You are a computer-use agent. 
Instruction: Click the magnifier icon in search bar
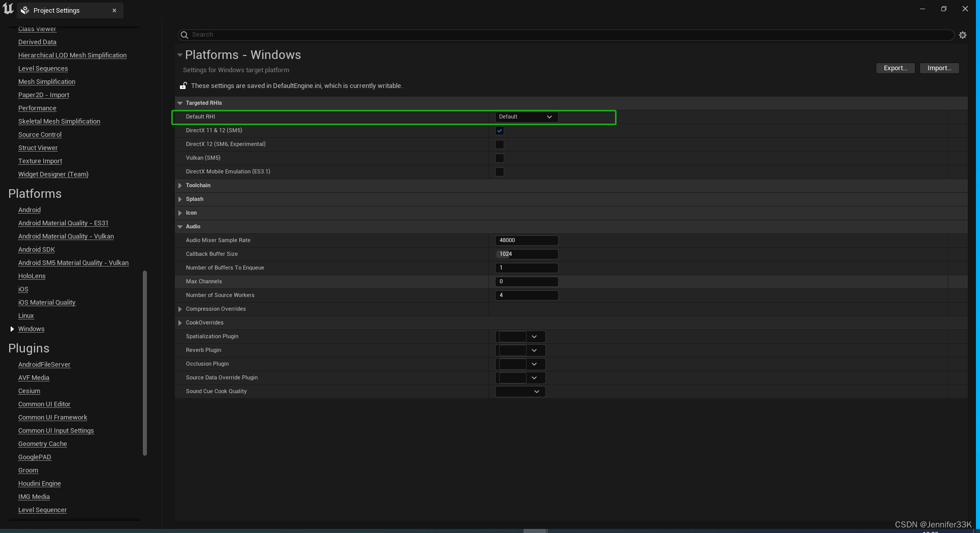coord(185,35)
